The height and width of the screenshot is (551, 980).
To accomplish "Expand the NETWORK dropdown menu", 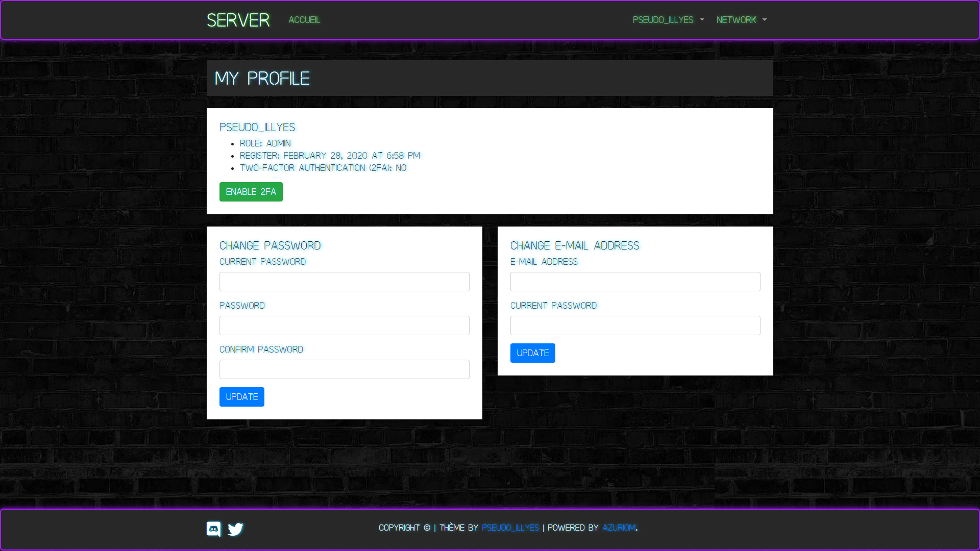I will coord(741,20).
